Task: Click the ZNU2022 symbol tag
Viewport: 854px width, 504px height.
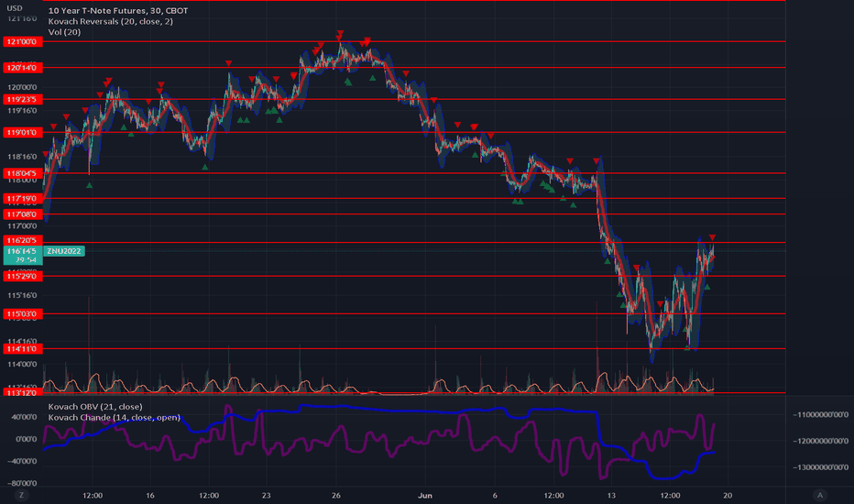Action: [64, 251]
